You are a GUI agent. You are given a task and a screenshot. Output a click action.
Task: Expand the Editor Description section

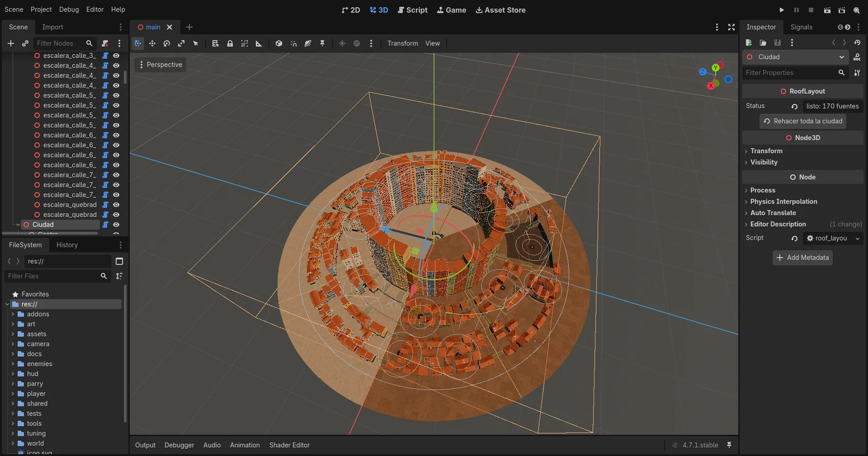[778, 224]
